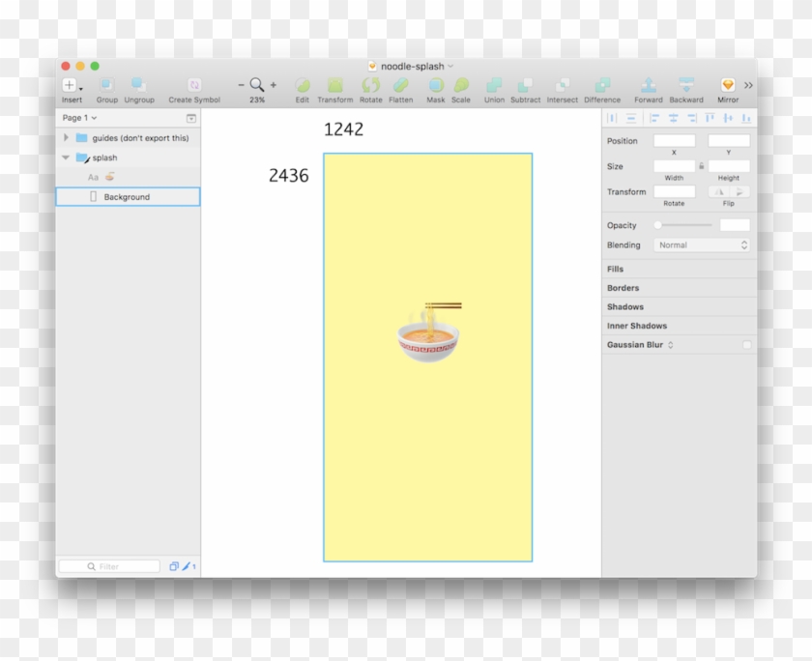
Task: Click the Size Height field
Action: pos(729,166)
